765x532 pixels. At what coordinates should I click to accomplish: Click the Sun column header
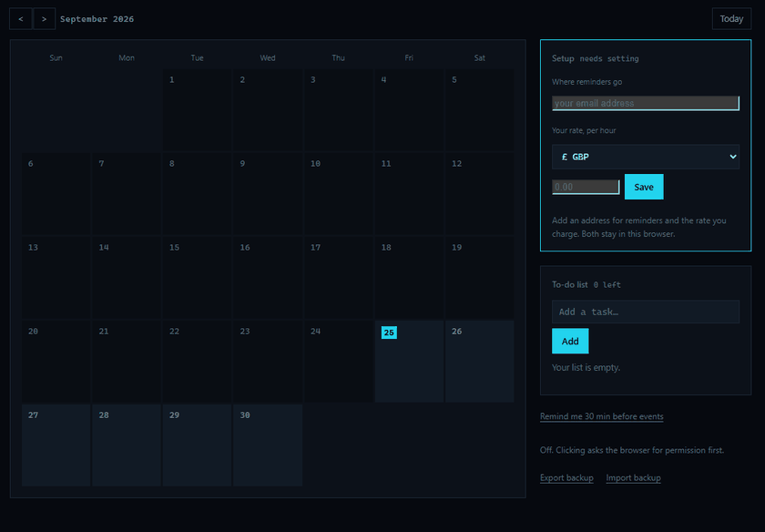coord(56,57)
